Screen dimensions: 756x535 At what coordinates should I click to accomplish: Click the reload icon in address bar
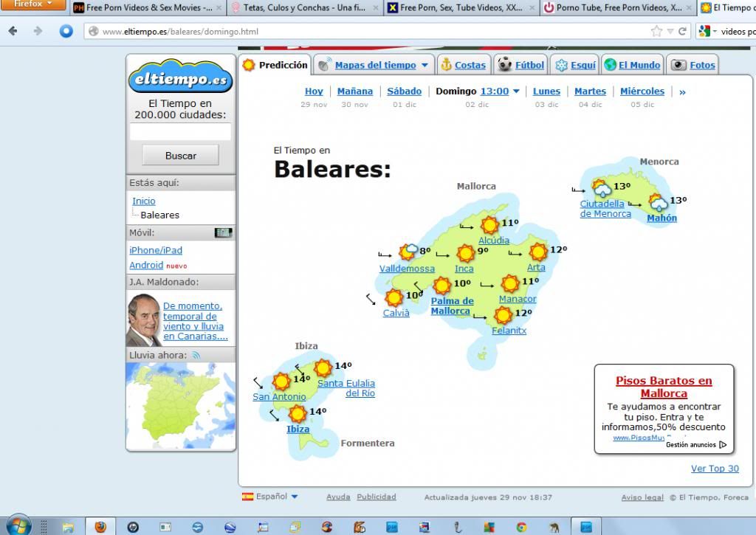pos(682,31)
